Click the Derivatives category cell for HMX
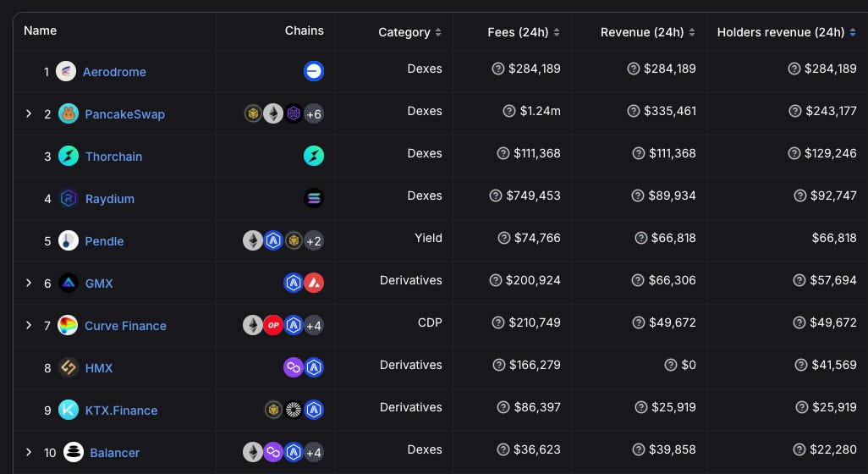 click(411, 365)
